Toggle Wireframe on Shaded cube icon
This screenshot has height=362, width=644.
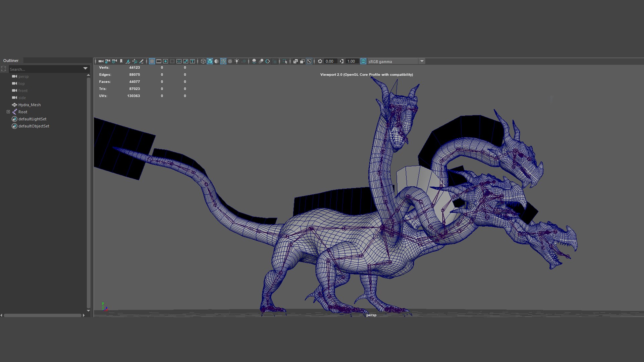click(223, 61)
